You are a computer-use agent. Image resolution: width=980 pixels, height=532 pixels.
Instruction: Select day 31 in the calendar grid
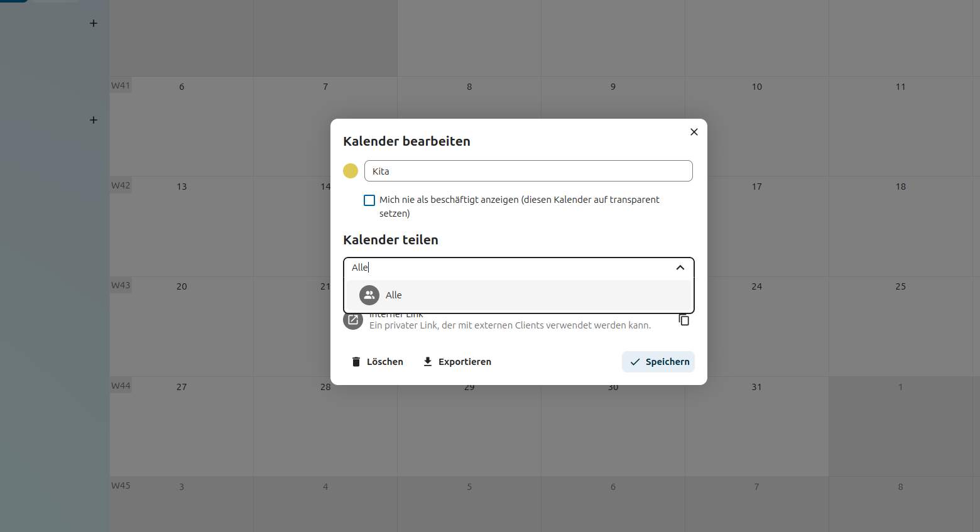coord(756,387)
